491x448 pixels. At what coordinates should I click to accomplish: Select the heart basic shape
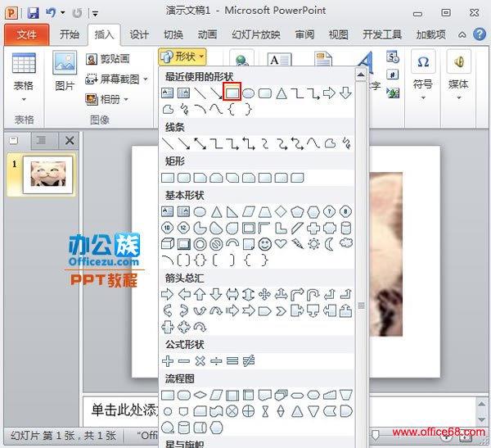click(x=281, y=243)
